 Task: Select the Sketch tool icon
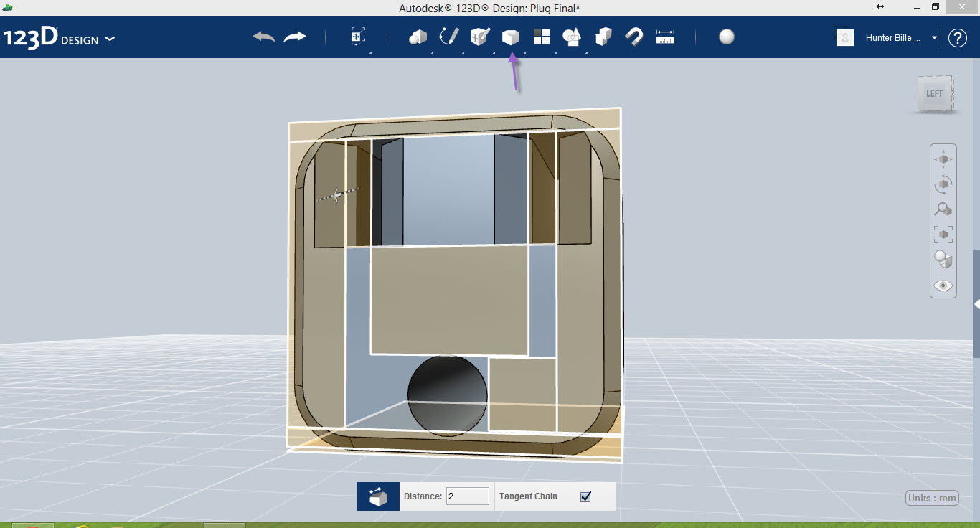point(449,37)
